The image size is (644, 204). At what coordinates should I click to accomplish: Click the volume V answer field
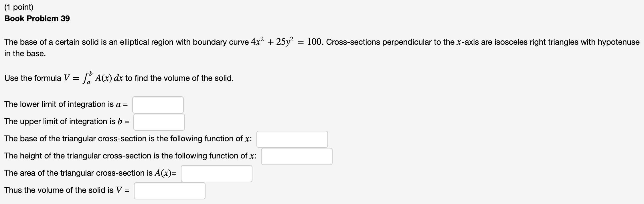pos(169,190)
